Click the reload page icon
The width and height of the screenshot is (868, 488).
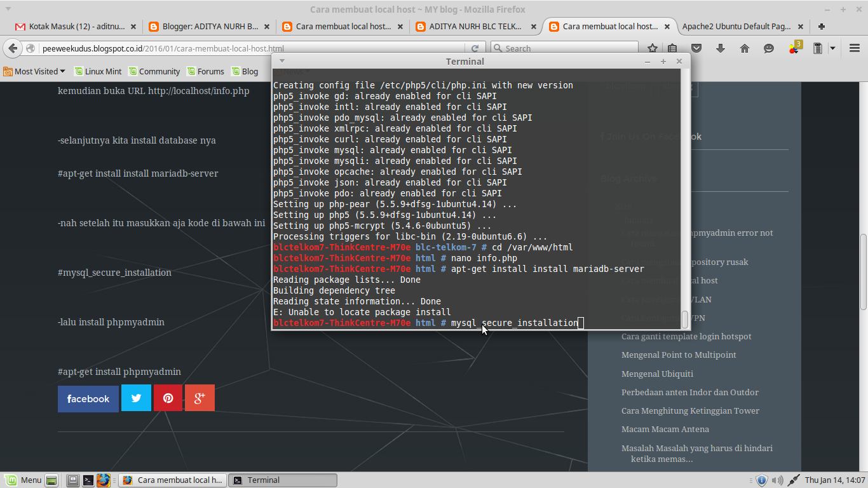pyautogui.click(x=475, y=48)
